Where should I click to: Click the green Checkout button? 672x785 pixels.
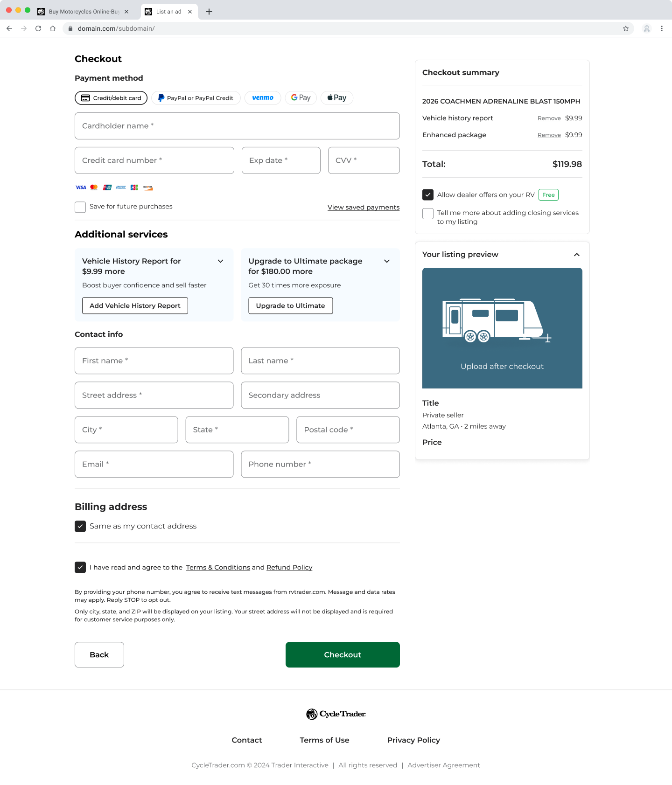[343, 655]
